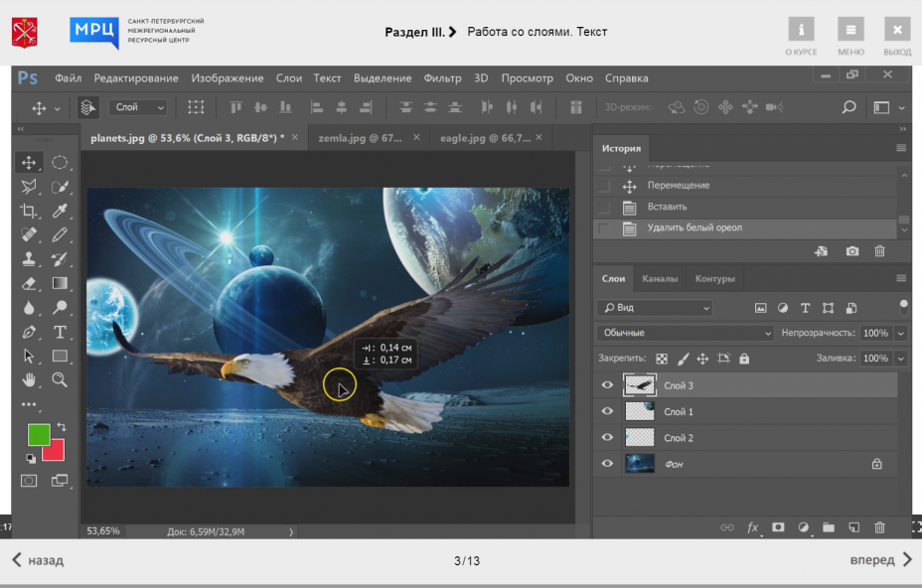Image resolution: width=922 pixels, height=588 pixels.
Task: Open the workspace switcher dropdown arrow
Action: click(901, 107)
